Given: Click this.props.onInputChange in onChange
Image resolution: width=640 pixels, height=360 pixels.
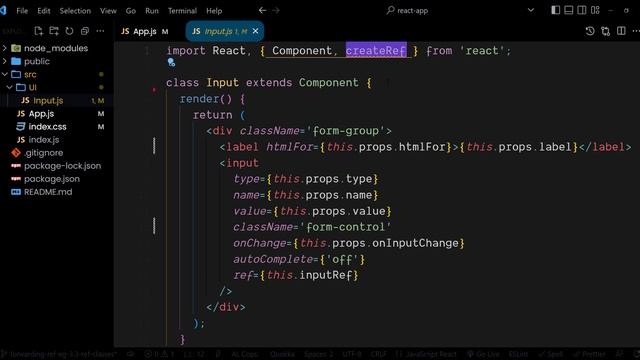Looking at the screenshot, I should [x=379, y=243].
